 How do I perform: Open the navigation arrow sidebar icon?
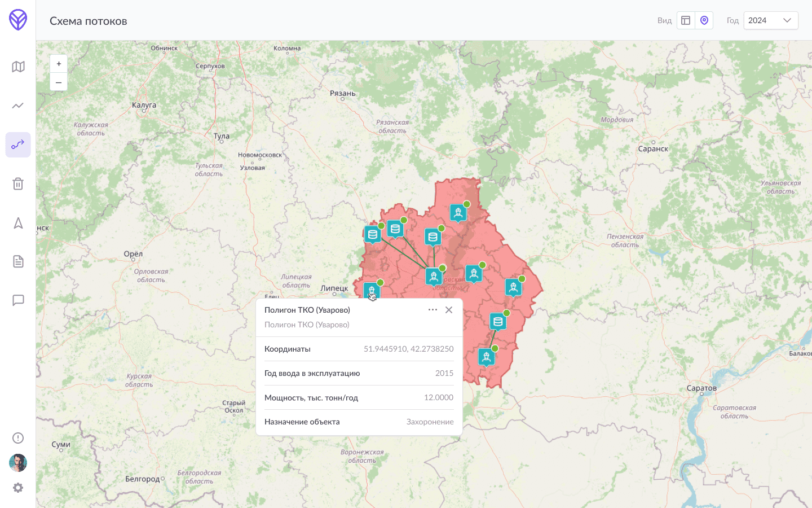coord(18,223)
